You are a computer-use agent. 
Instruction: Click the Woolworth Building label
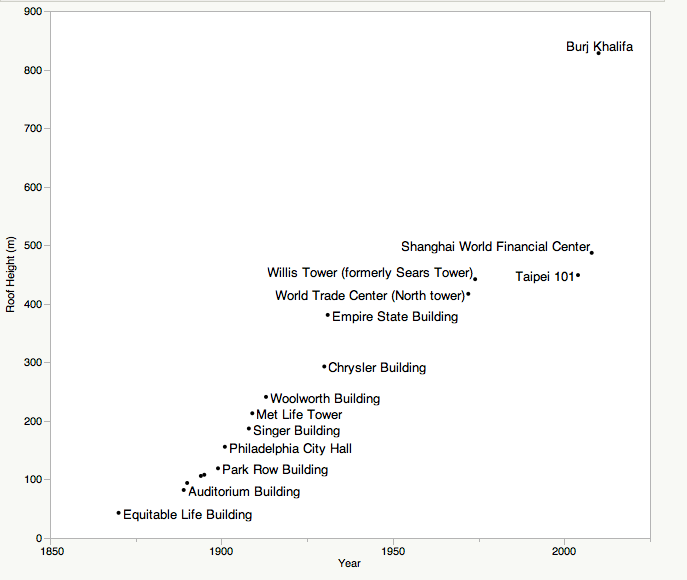click(325, 399)
